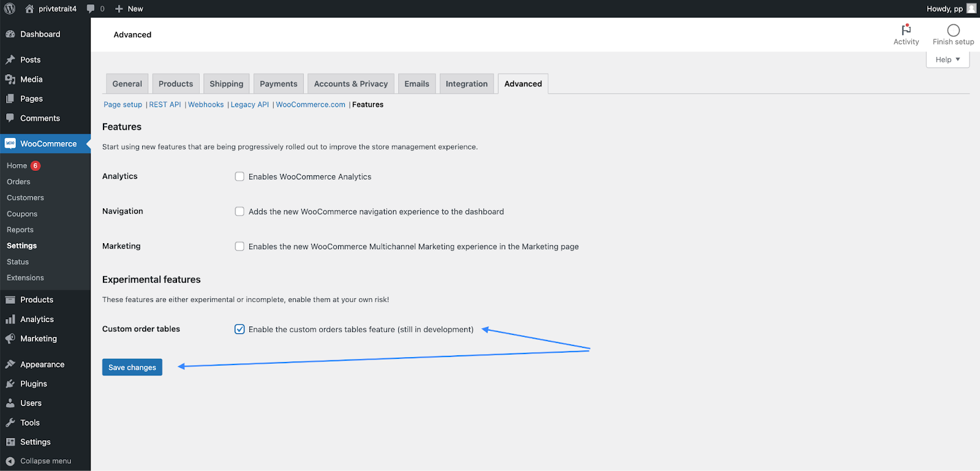Click the home icon for privtetrait4
Viewport: 980px width, 471px height.
click(29, 9)
